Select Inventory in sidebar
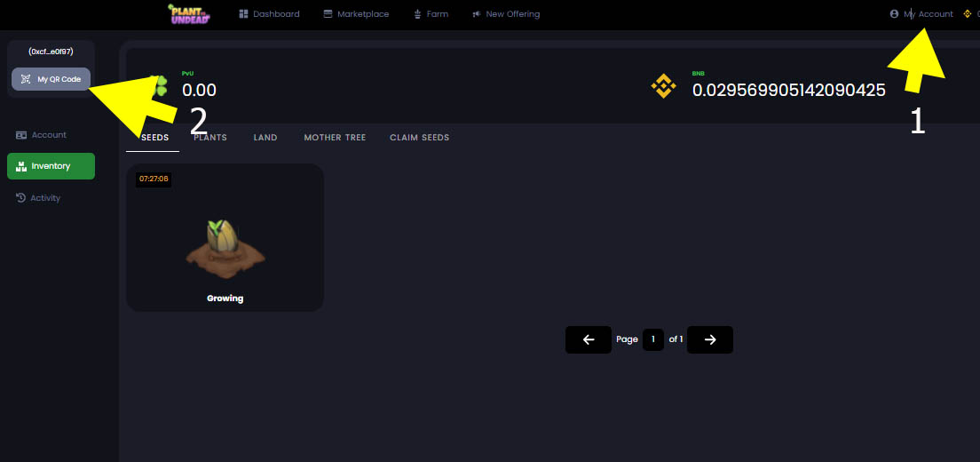This screenshot has height=462, width=980. click(x=51, y=166)
